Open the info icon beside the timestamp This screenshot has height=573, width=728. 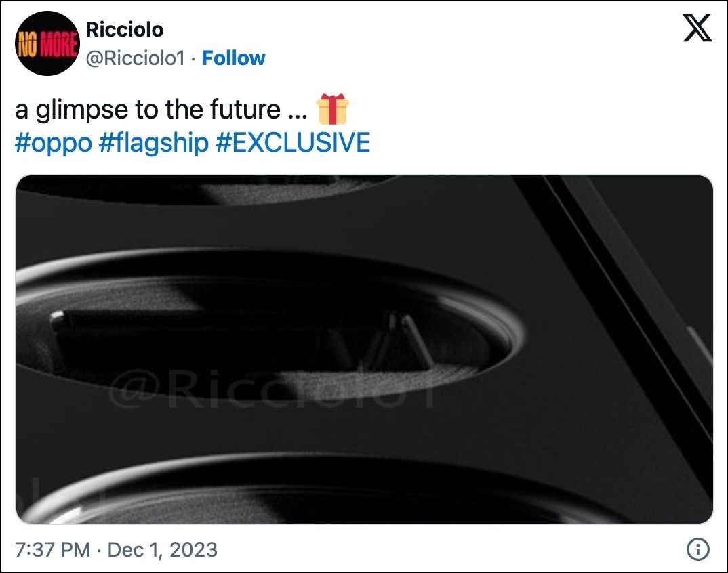point(697,549)
